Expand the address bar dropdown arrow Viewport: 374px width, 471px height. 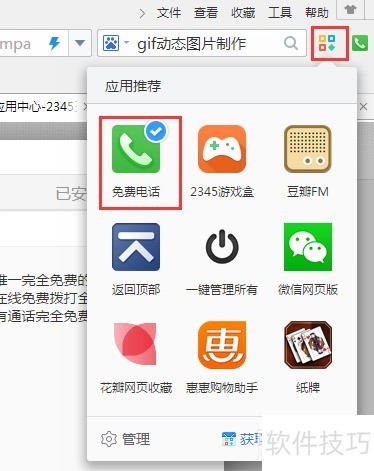[80, 43]
